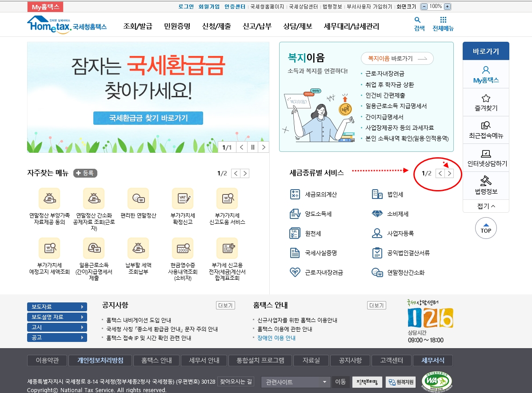Show previous banner slide
This screenshot has width=532, height=393.
pos(242,147)
